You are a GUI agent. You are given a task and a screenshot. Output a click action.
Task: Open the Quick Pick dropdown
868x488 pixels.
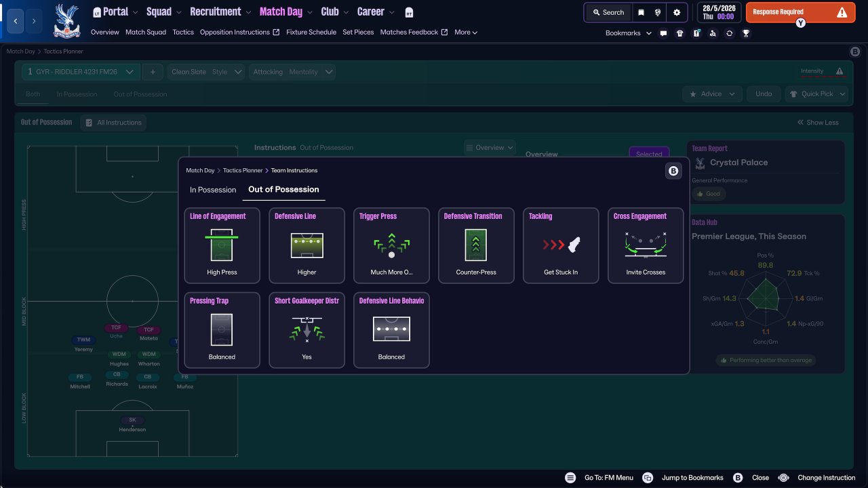coord(816,94)
